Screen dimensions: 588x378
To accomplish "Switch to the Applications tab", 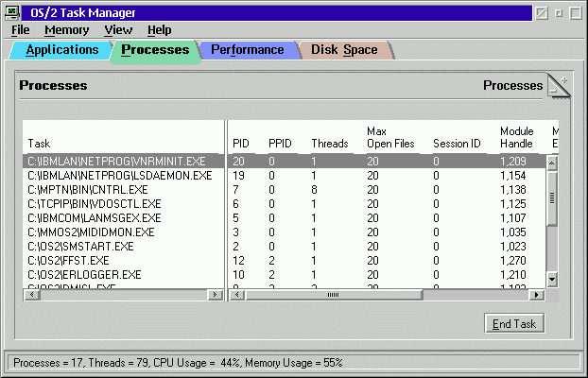I will (62, 50).
